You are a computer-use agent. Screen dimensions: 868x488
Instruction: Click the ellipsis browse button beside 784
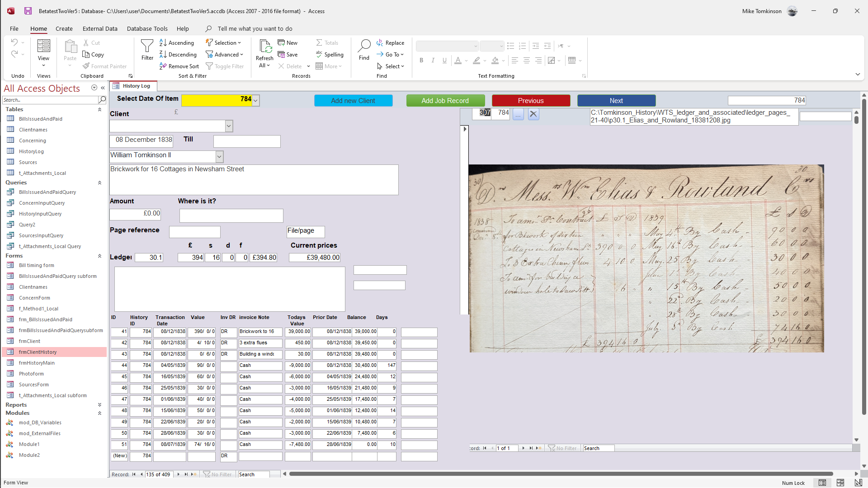[x=518, y=114]
